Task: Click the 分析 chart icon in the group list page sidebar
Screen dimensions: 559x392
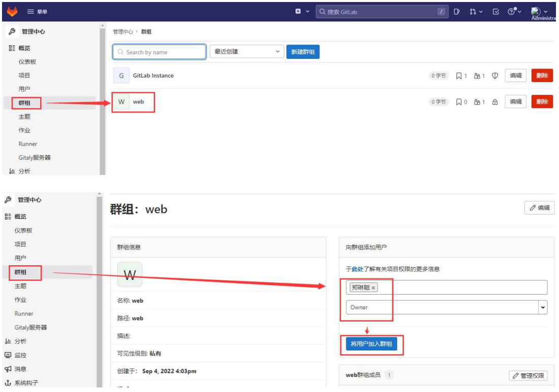Action: click(x=12, y=171)
